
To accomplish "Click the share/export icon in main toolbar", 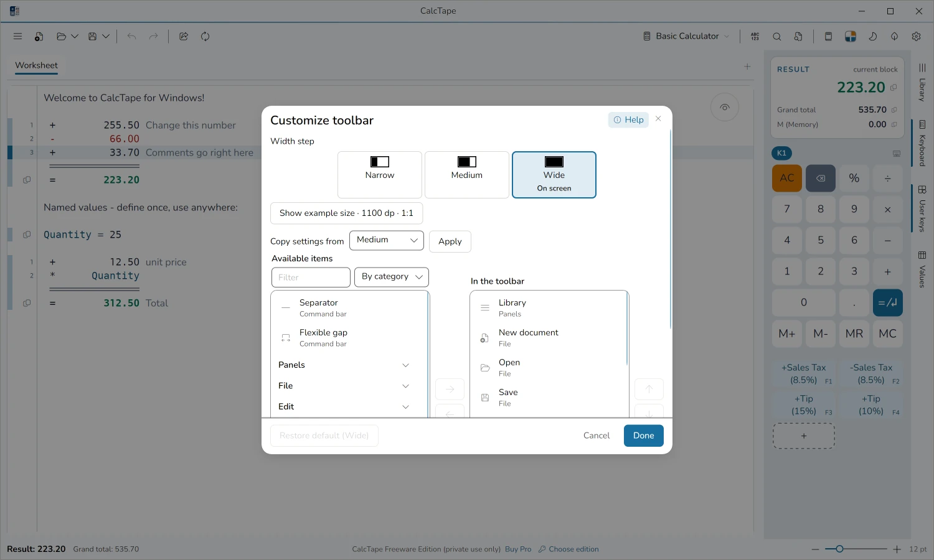I will [184, 36].
